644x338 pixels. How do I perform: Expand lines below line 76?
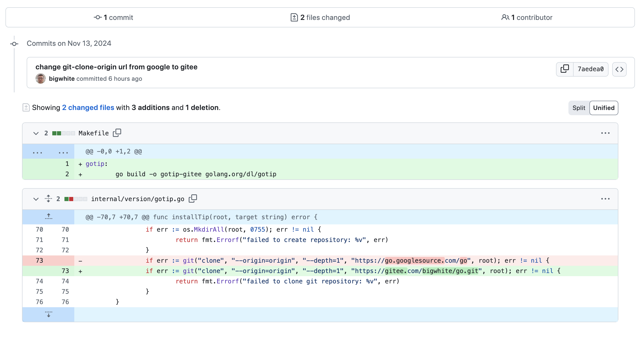tap(48, 314)
